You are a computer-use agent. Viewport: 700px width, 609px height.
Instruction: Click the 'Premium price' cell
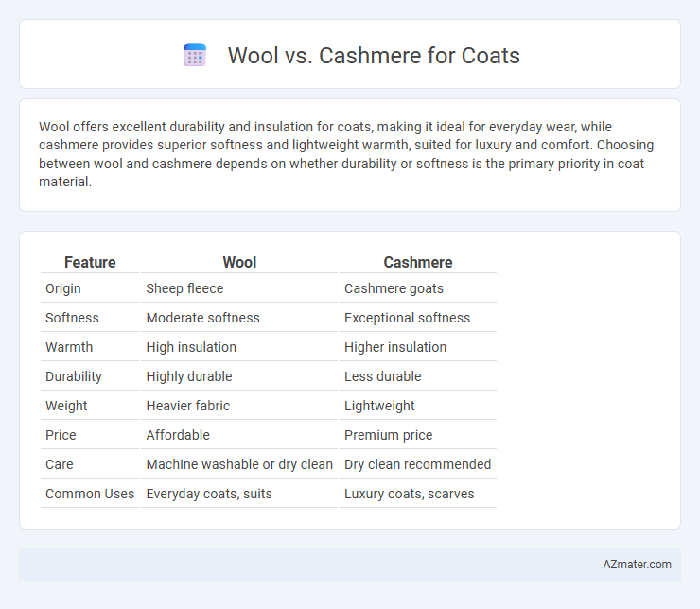tap(389, 435)
